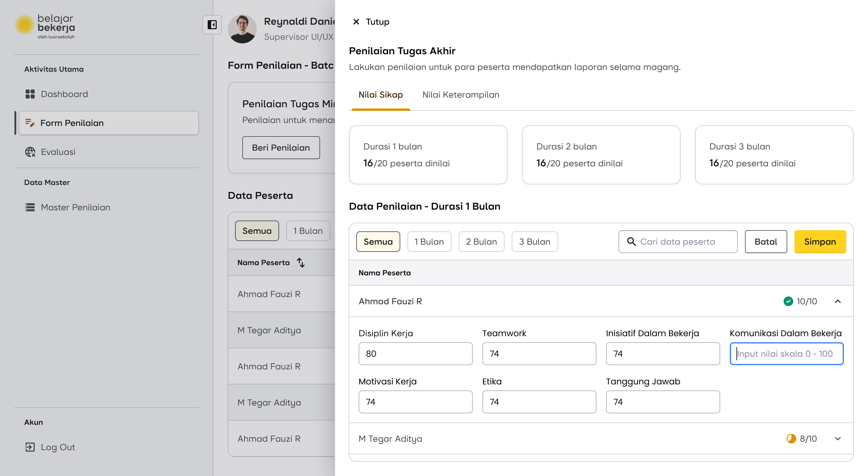Click the Dashboard grid icon
The height and width of the screenshot is (476, 868).
coord(30,94)
